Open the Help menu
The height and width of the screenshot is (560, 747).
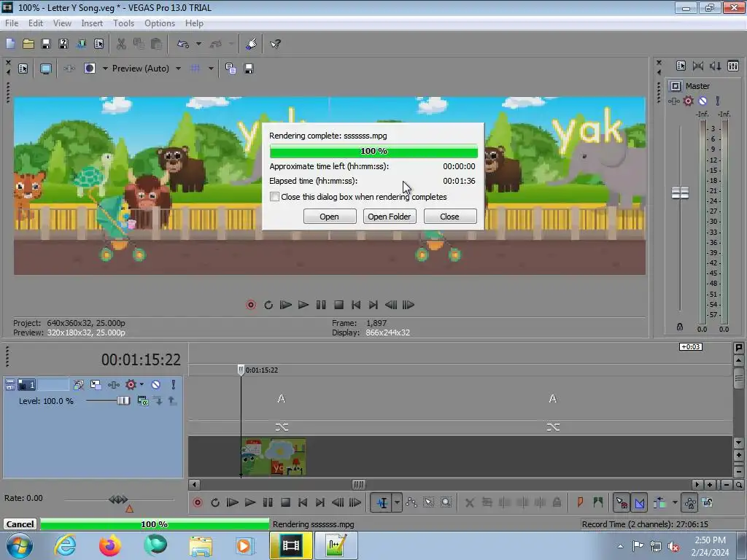coord(194,23)
